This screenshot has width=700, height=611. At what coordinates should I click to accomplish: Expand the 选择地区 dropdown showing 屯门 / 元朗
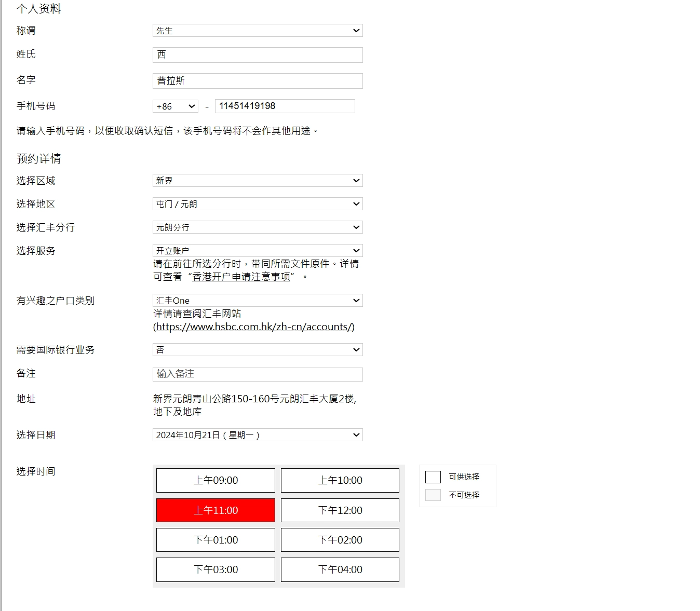pyautogui.click(x=258, y=204)
